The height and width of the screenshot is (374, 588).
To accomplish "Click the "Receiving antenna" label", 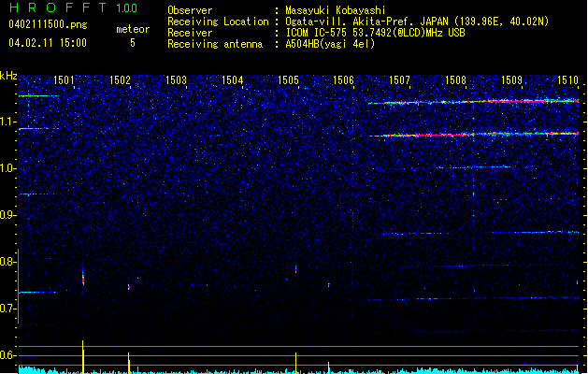I will [215, 44].
